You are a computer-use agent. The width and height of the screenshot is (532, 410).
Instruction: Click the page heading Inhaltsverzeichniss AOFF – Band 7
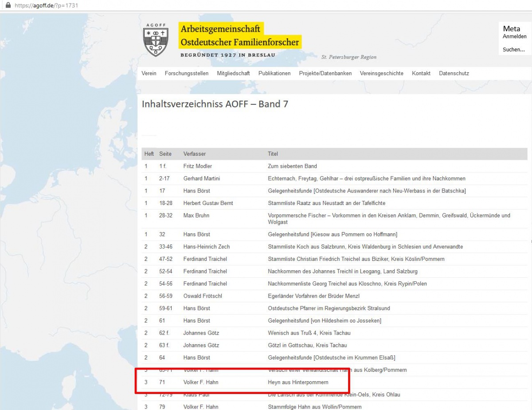(x=215, y=104)
